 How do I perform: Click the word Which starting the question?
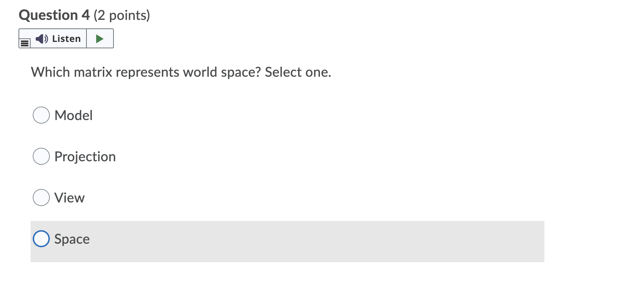51,72
